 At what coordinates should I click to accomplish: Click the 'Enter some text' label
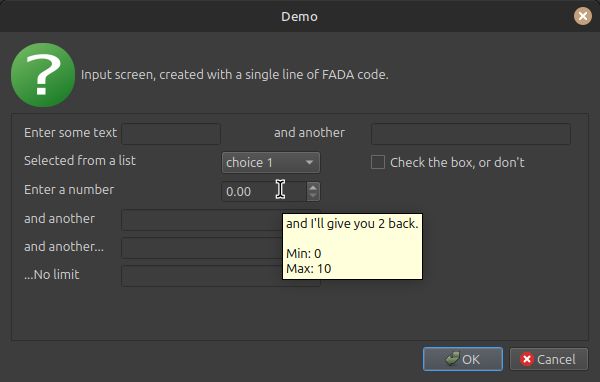70,132
